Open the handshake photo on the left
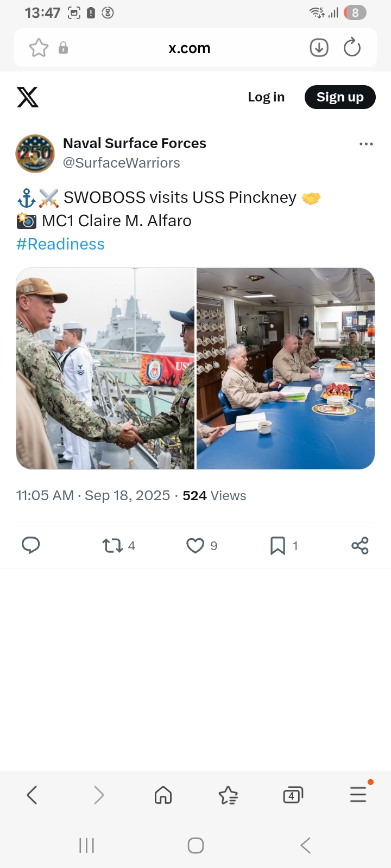This screenshot has height=868, width=391. pos(105,368)
